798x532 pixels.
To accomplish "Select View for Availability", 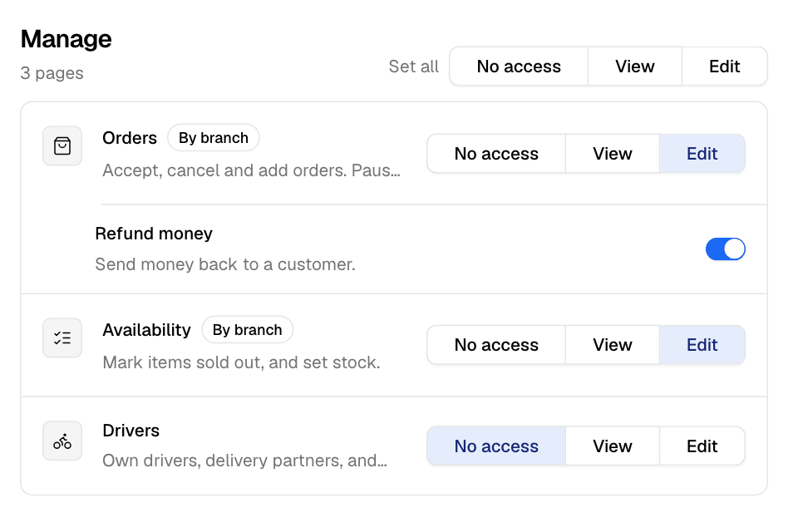I will click(x=613, y=345).
